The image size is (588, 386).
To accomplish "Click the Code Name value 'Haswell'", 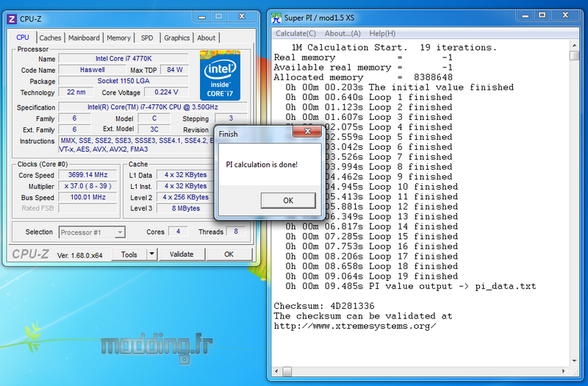I will coord(93,70).
